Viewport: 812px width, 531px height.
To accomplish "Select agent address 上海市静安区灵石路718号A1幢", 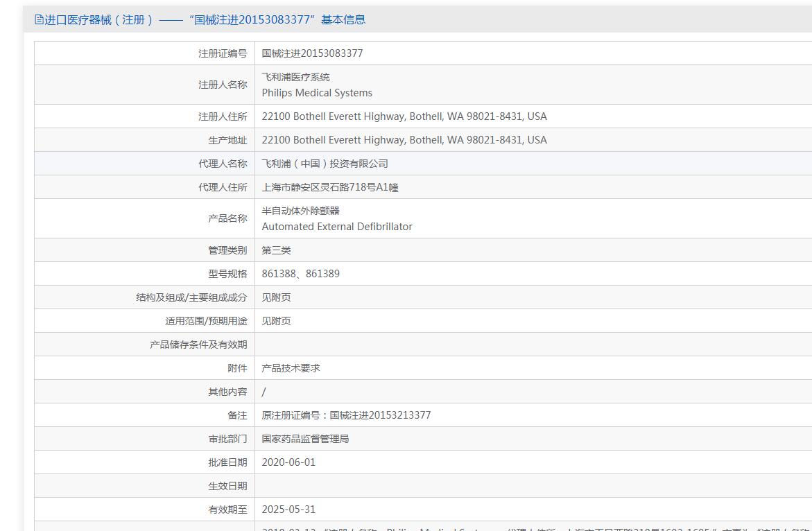I will (x=330, y=187).
